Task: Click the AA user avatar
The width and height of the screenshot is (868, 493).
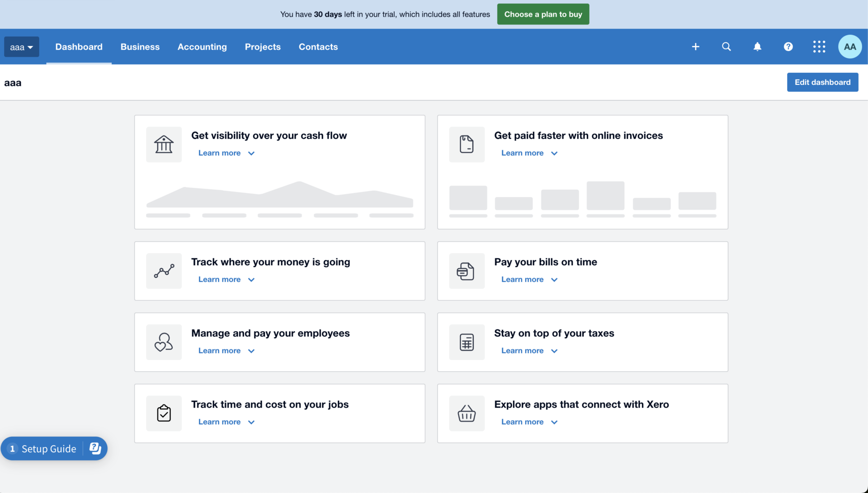Action: (x=849, y=47)
